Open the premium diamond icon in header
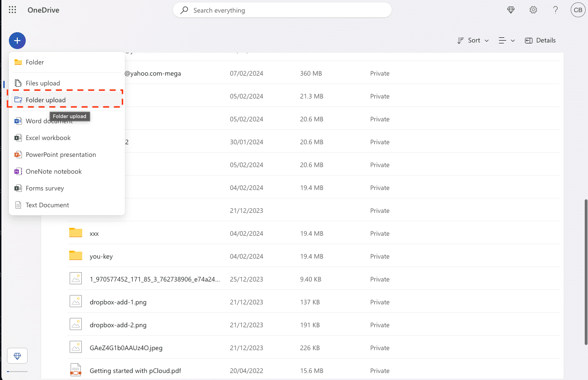Viewport: 588px width, 380px height. coord(511,10)
